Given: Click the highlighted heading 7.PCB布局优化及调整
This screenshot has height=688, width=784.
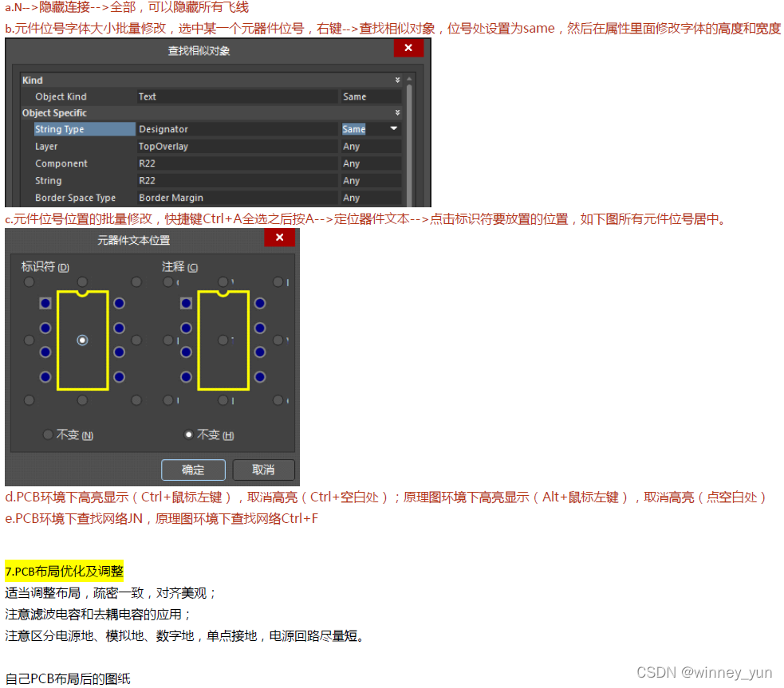Looking at the screenshot, I should click(64, 571).
